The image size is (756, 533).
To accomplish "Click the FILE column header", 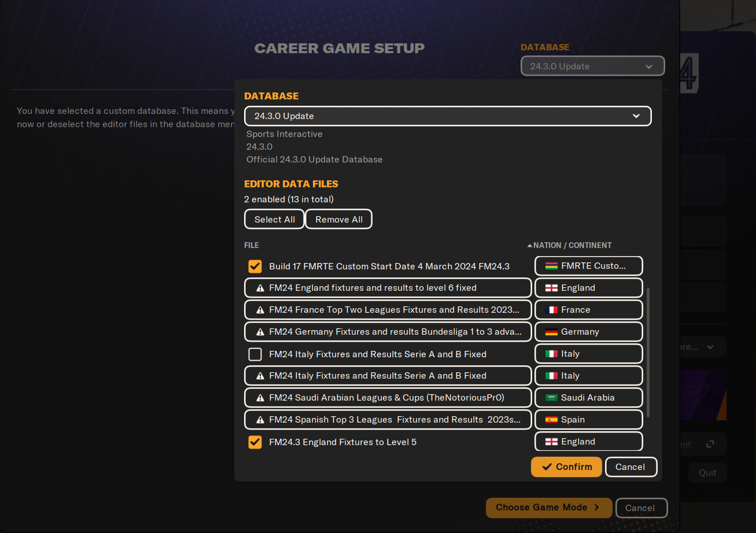I will coord(252,246).
